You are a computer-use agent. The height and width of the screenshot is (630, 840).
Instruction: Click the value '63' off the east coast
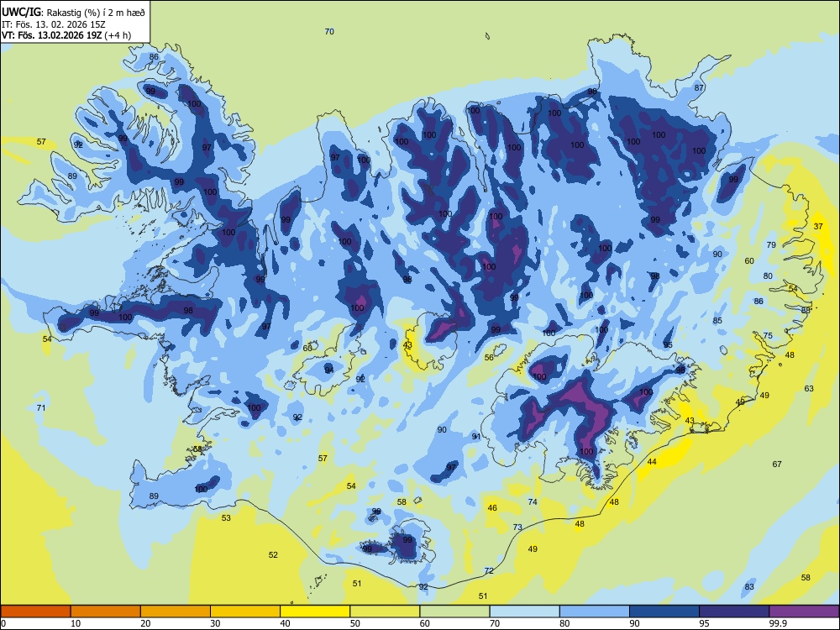809,388
